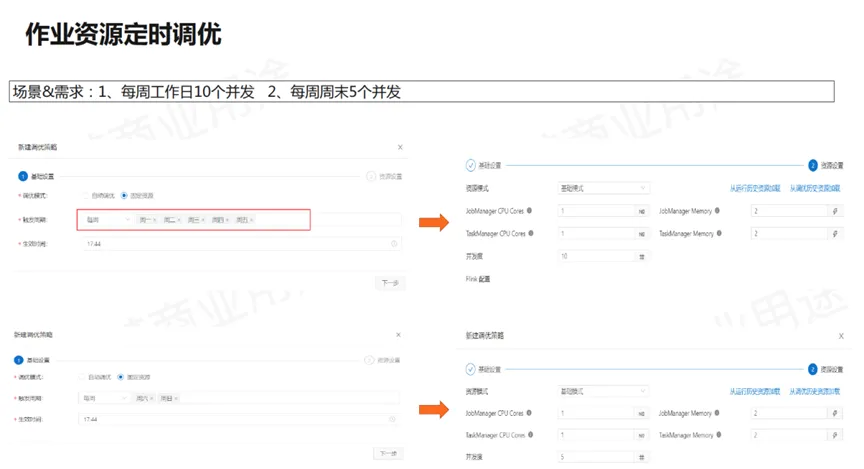This screenshot has width=864, height=469.
Task: Click completed 基础设置 checkmark in 并发度 5 panel
Action: (471, 369)
